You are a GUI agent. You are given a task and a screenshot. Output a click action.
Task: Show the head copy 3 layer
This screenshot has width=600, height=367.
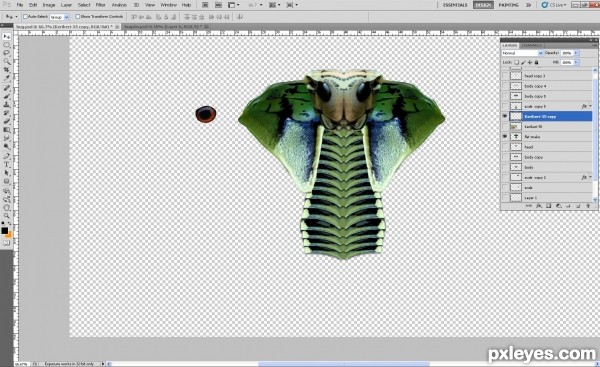click(505, 76)
